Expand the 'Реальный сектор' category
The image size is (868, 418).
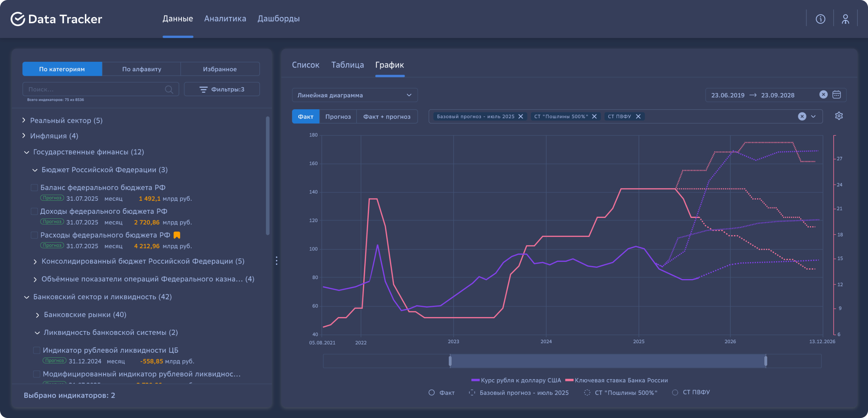[24, 120]
